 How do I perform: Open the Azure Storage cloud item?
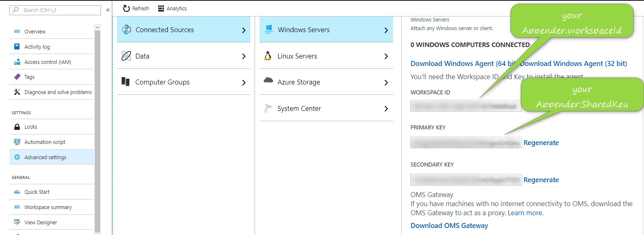(x=298, y=82)
